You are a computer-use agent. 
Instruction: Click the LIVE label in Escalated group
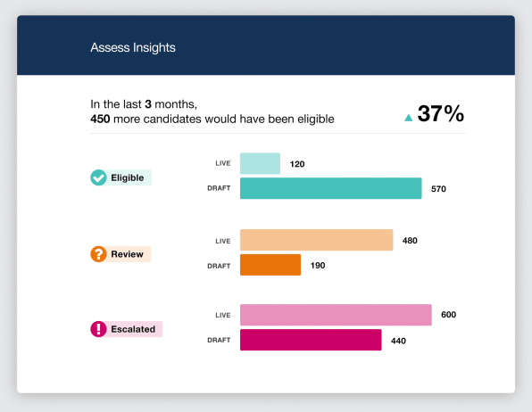click(x=223, y=316)
